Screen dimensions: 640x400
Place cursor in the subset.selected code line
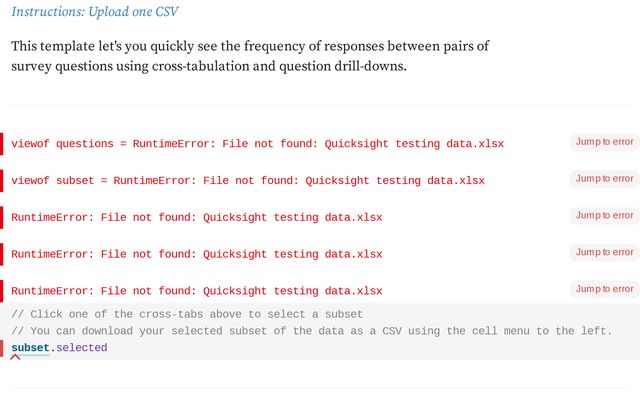[200, 348]
